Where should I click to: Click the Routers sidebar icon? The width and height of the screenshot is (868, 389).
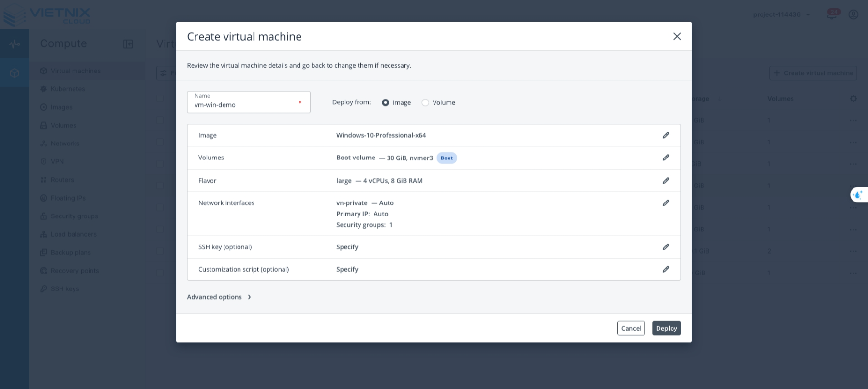[x=44, y=180]
